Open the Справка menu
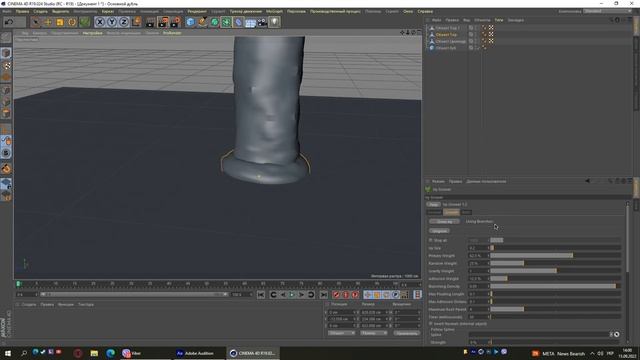Screen dimensions: 640x360 point(425,11)
